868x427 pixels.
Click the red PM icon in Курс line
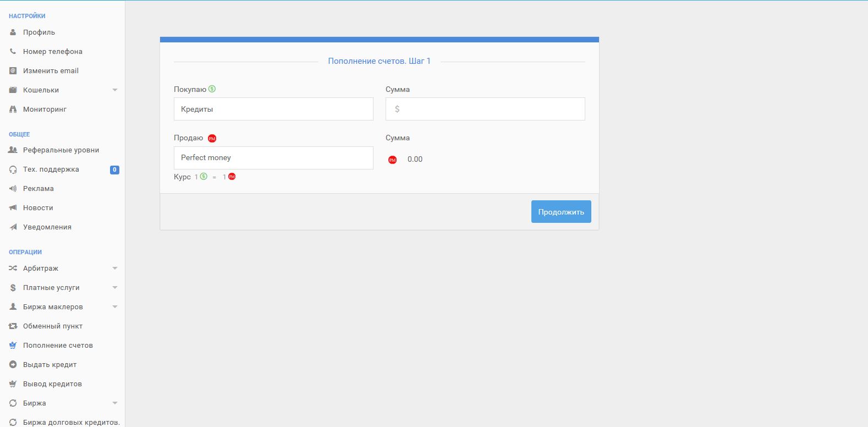click(x=232, y=177)
